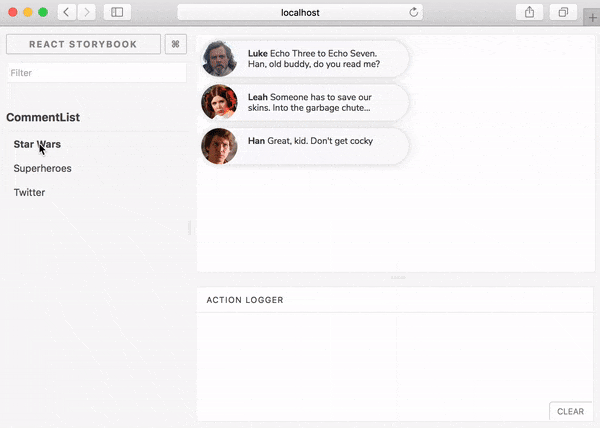Image resolution: width=600 pixels, height=428 pixels.
Task: Select the CommentList component heading
Action: coord(43,117)
